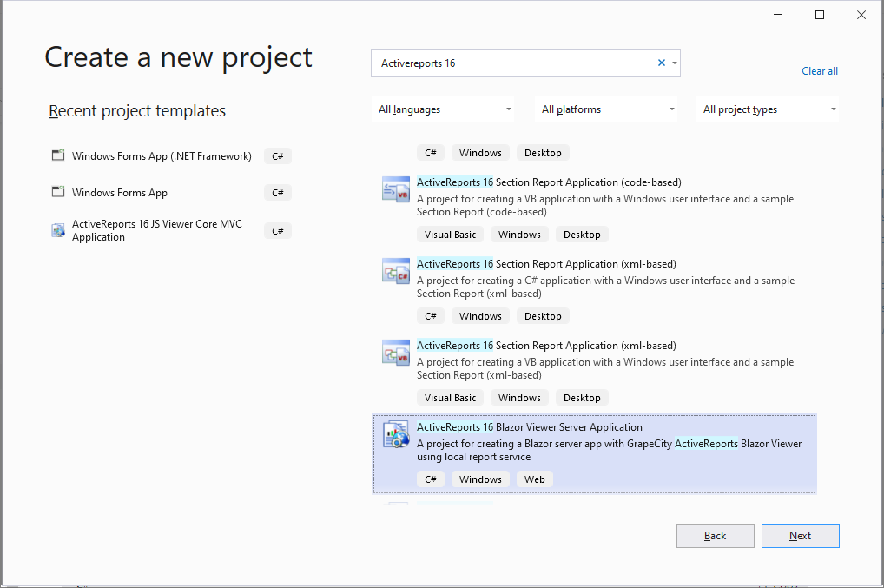Click the Windows Forms App (.NET Framework) template icon
Image resolution: width=884 pixels, height=588 pixels.
58,155
